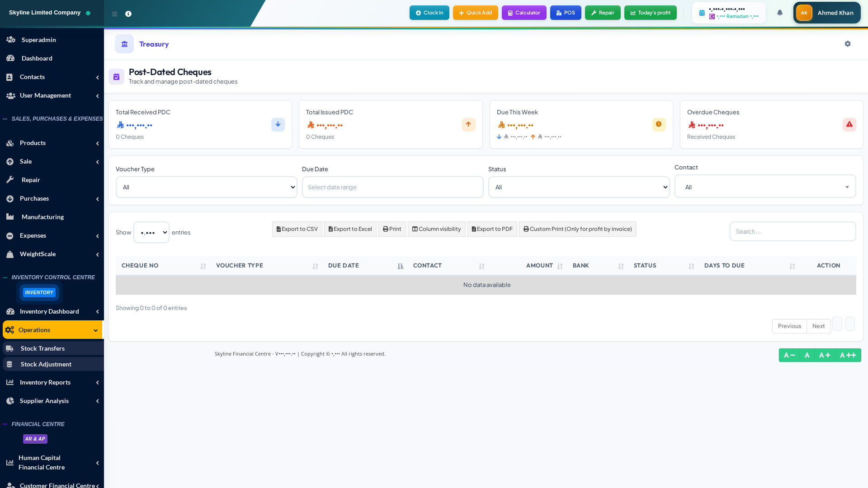Launch the POS screen
Viewport: 868px width, 488px height.
coord(565,13)
